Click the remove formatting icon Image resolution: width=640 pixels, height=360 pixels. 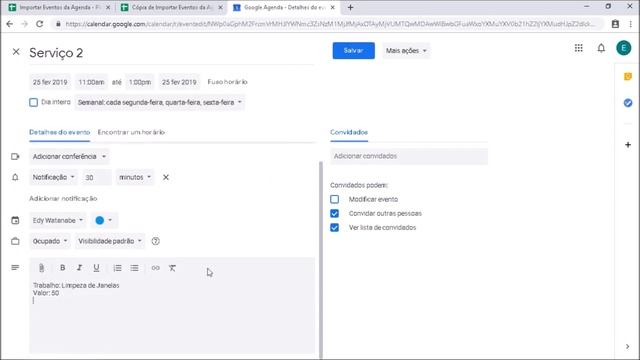coord(172,268)
